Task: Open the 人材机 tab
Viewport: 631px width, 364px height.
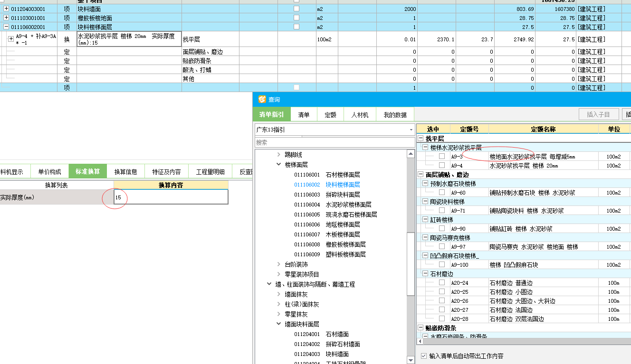Action: (360, 115)
